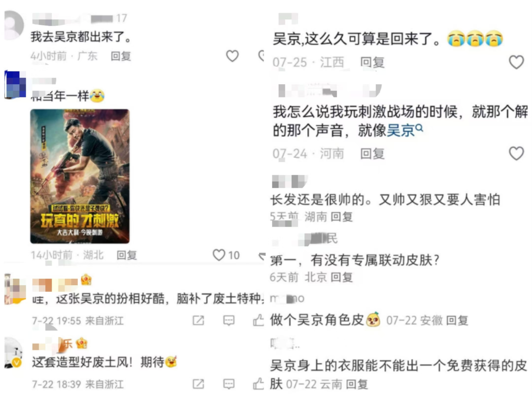This screenshot has height=399, width=532.
Task: Open the verified user's avatar at bottom-left
Action: pyautogui.click(x=14, y=353)
